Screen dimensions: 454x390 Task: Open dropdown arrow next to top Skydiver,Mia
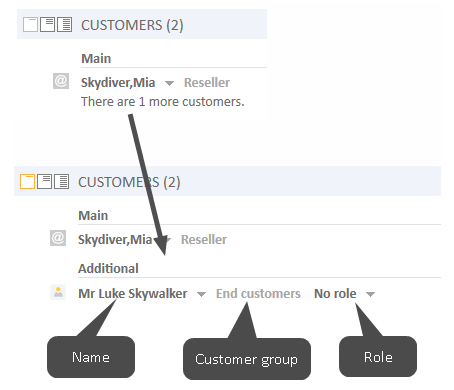coord(169,83)
